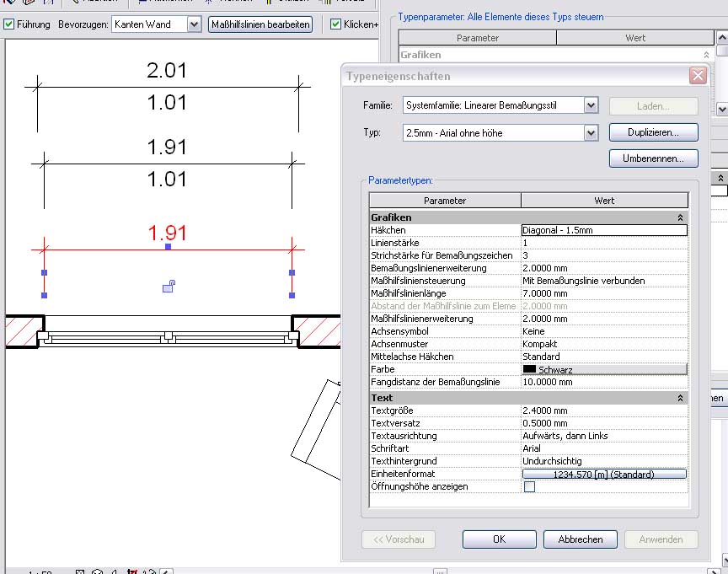This screenshot has height=574, width=728.
Task: Click the Parameter header in the Typenparameter window
Action: (477, 38)
